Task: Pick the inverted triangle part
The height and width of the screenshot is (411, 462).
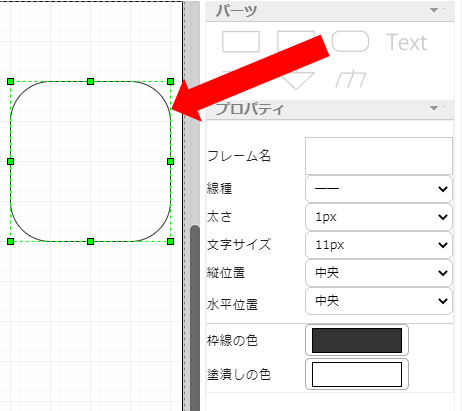Action: [298, 81]
